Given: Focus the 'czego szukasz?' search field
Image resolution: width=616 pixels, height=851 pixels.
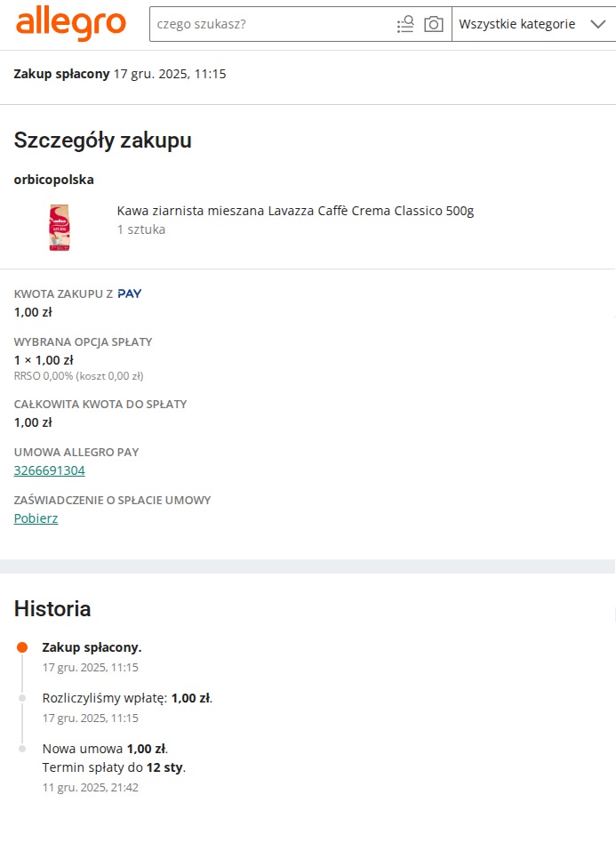Looking at the screenshot, I should [x=271, y=24].
